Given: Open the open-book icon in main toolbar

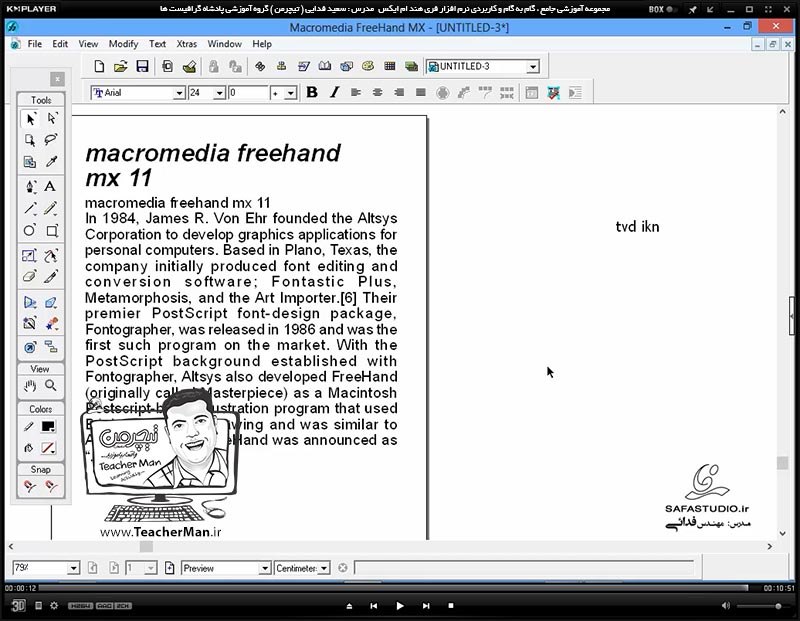Looking at the screenshot, I should pos(325,66).
